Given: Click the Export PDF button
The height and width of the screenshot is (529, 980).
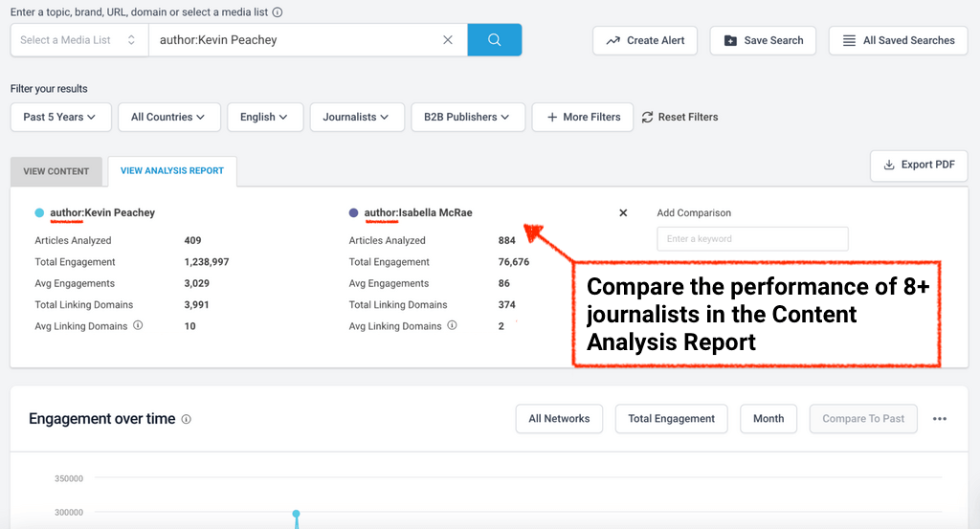Looking at the screenshot, I should tap(918, 165).
